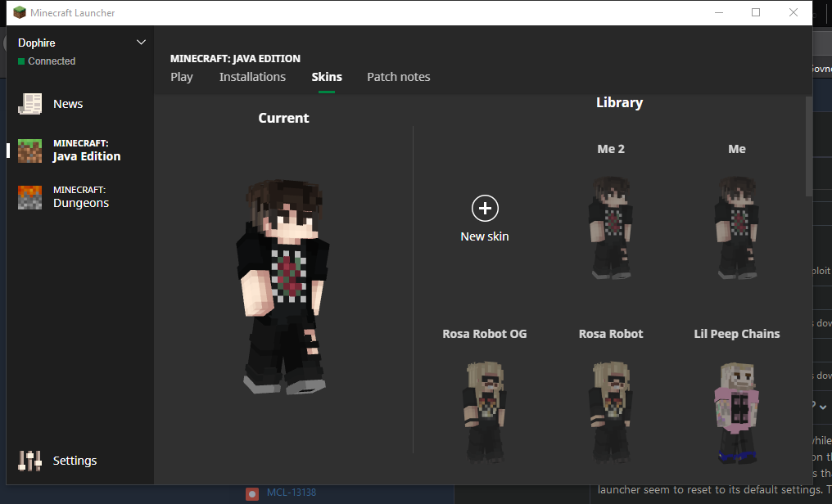
Task: Expand the Dophire account dropdown
Action: (141, 43)
